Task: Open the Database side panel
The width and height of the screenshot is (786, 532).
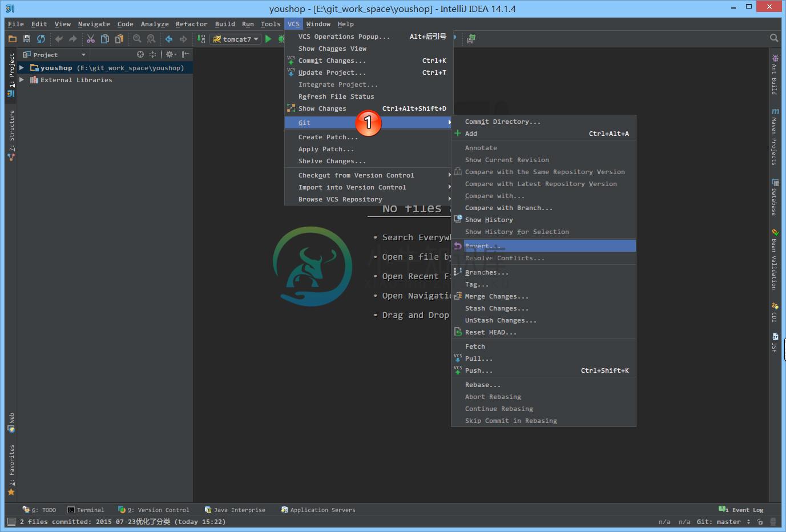Action: [x=775, y=198]
